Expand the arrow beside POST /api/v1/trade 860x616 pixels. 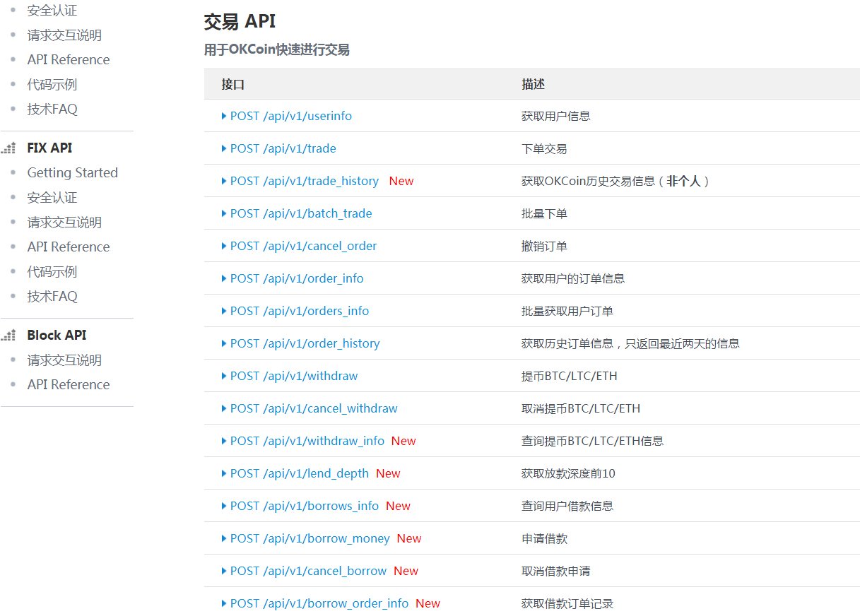point(224,148)
